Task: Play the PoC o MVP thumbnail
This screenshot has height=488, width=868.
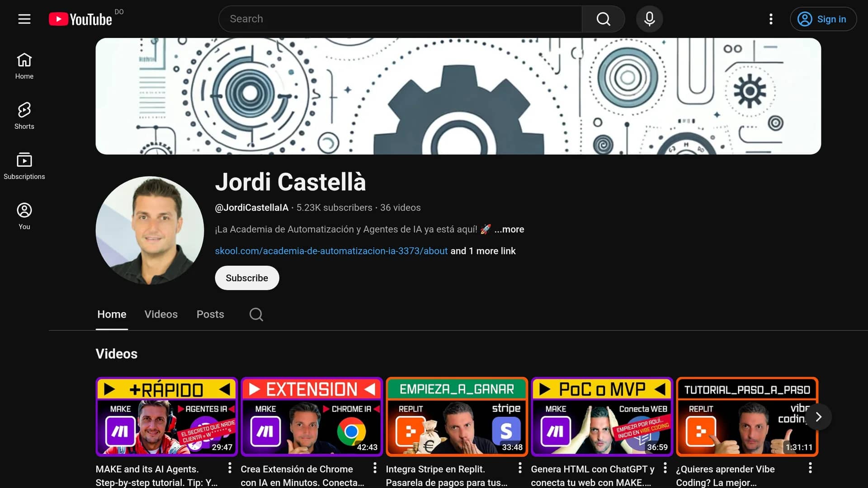Action: (x=602, y=417)
